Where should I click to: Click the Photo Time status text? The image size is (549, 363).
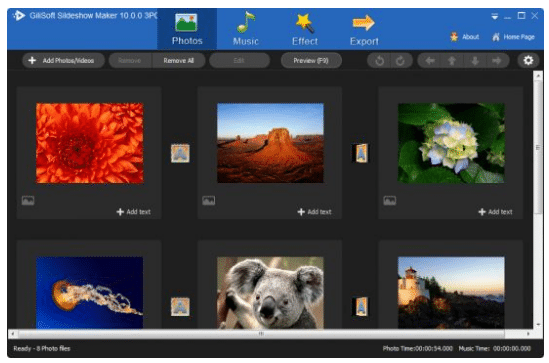[x=418, y=348]
